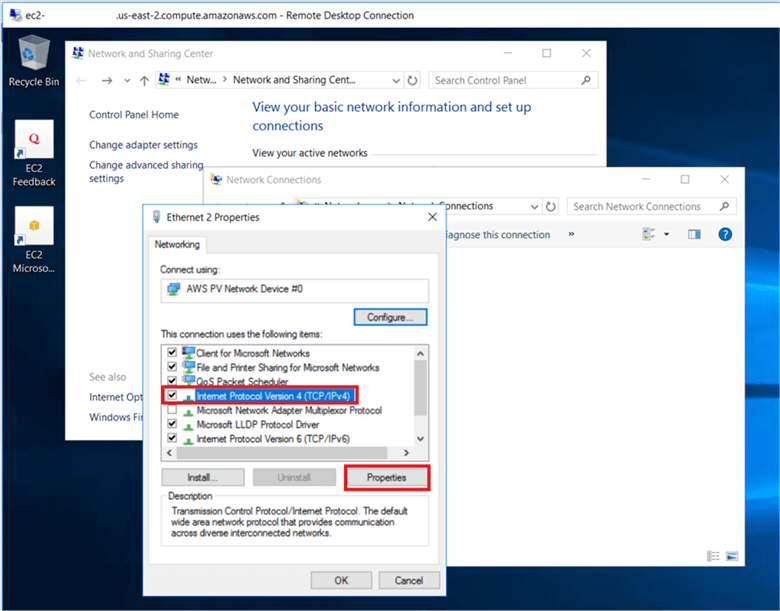
Task: Expand Network and Sharing Center address dropdown
Action: coord(396,80)
